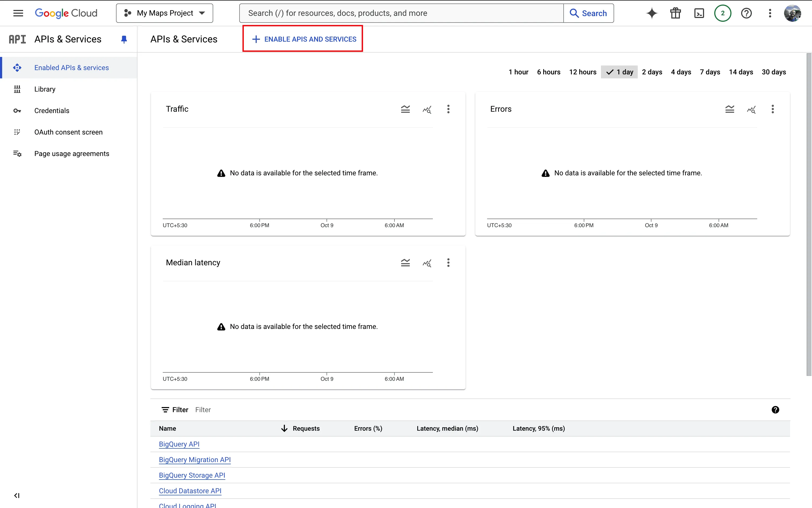Image resolution: width=812 pixels, height=508 pixels.
Task: Select the 1 hour time range
Action: [519, 72]
